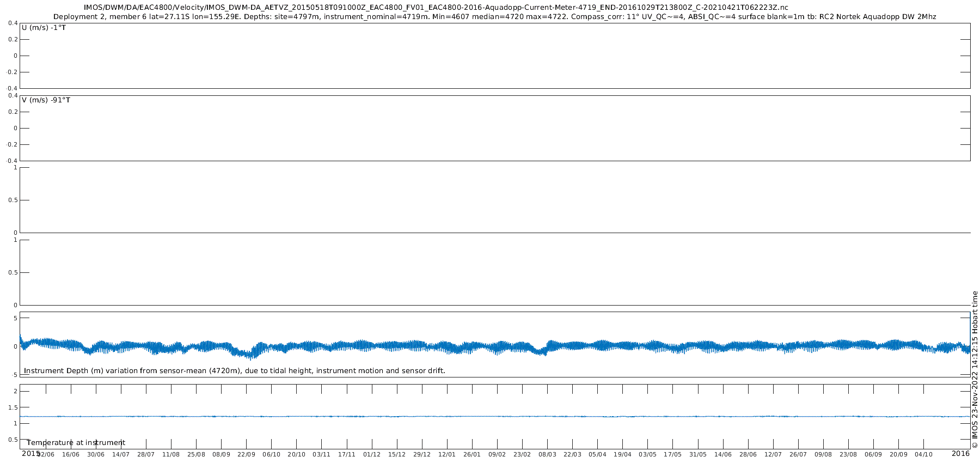The width and height of the screenshot is (980, 463).
Task: Click the '14/07' date tick label
Action: click(x=121, y=454)
